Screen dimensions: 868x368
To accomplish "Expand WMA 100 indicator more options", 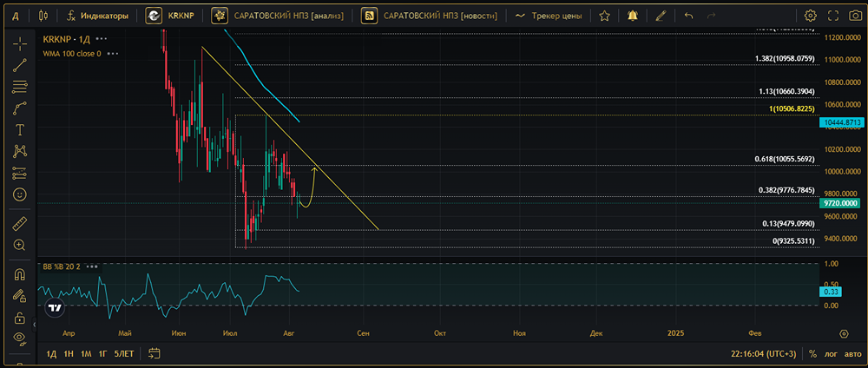I will [113, 53].
